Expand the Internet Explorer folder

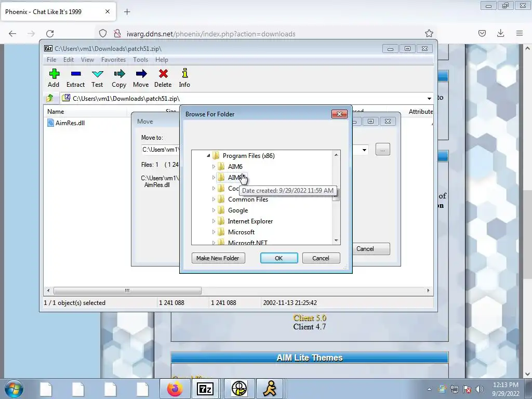pos(214,221)
